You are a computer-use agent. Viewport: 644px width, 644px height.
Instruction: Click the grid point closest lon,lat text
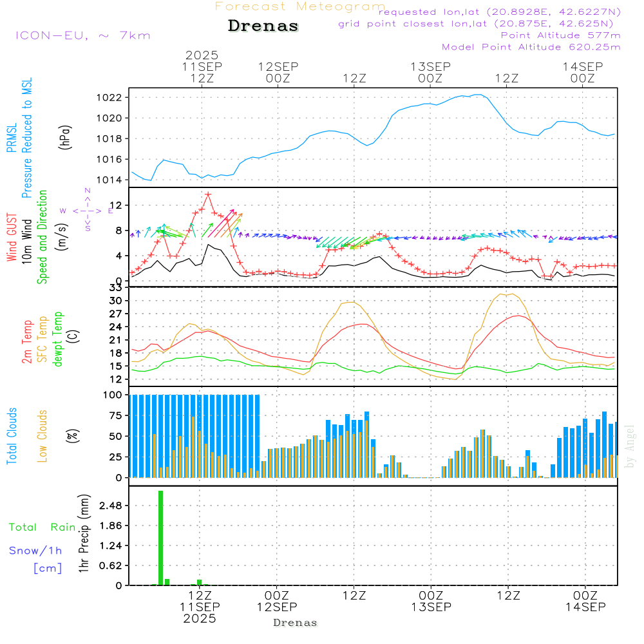coord(480,24)
